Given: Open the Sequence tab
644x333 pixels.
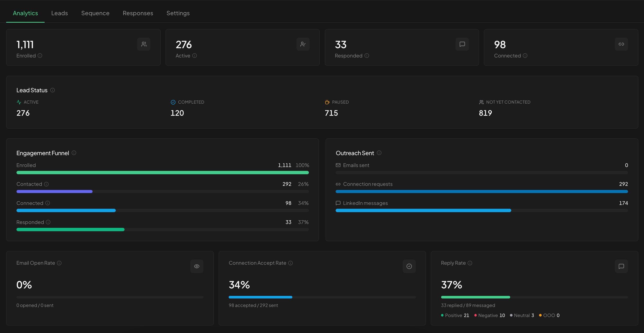Looking at the screenshot, I should (x=95, y=13).
